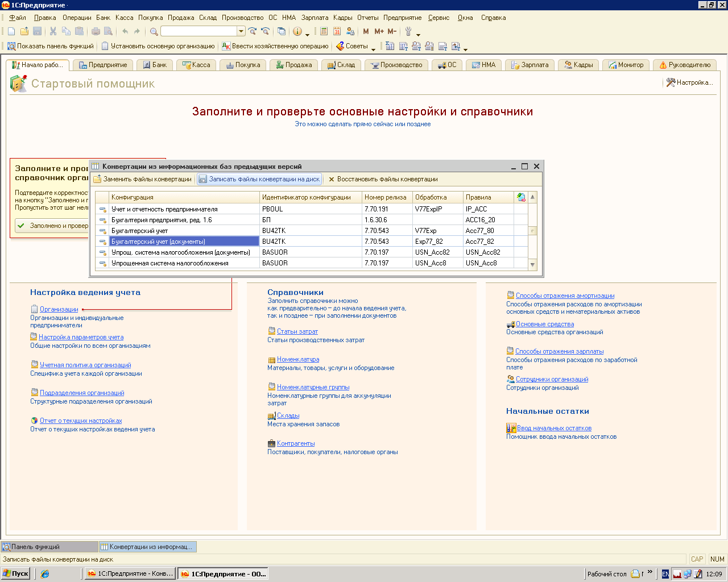The height and width of the screenshot is (582, 728).
Task: Open the calendar icon in toolbar
Action: click(x=337, y=31)
